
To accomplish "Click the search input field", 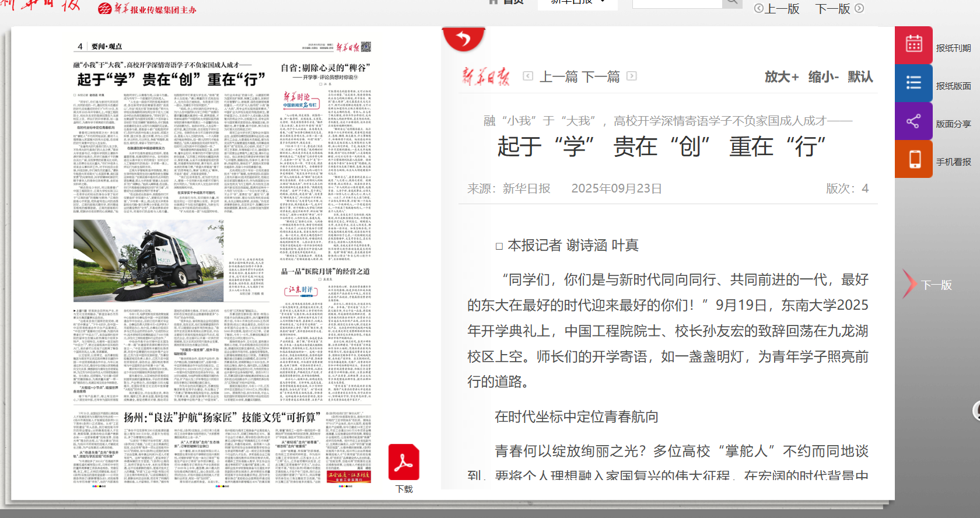I will click(x=677, y=3).
